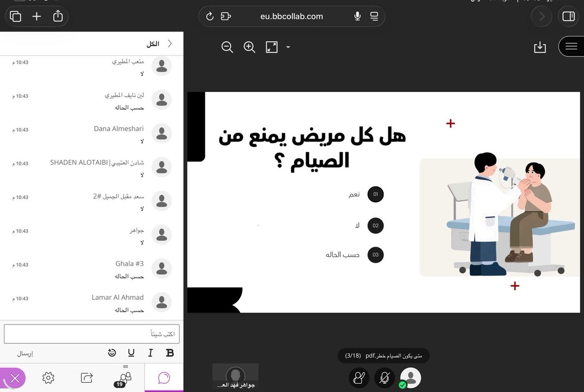Toggle bold formatting
Viewport: 584px width, 392px height.
click(x=170, y=353)
